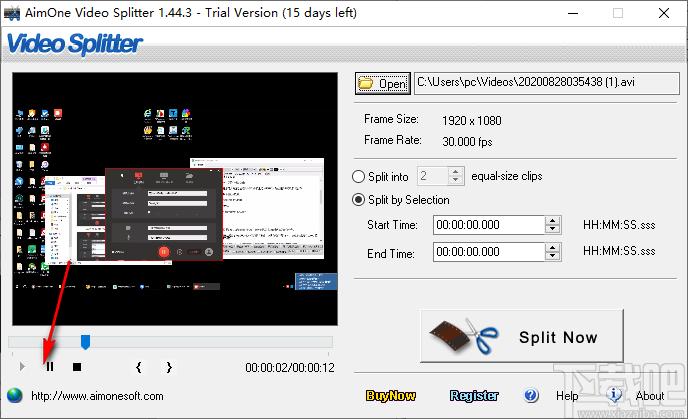Click the globe icon beside the website link
The width and height of the screenshot is (688, 419).
(14, 395)
